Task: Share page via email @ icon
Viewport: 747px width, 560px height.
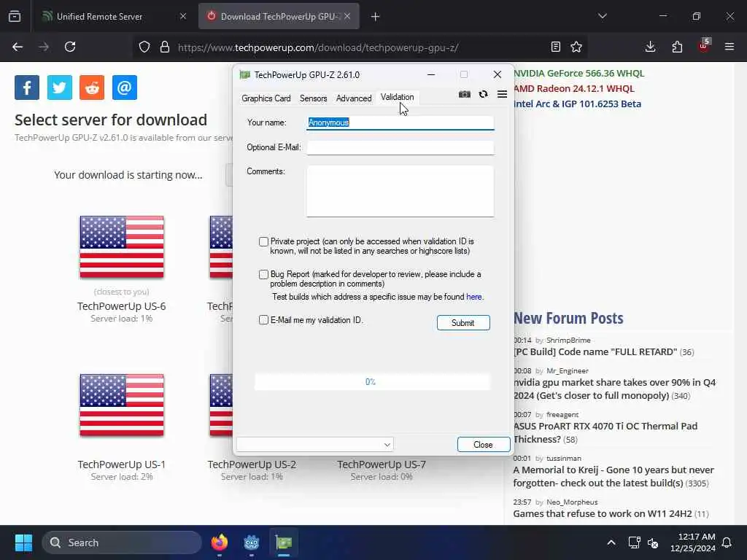Action: tap(124, 87)
